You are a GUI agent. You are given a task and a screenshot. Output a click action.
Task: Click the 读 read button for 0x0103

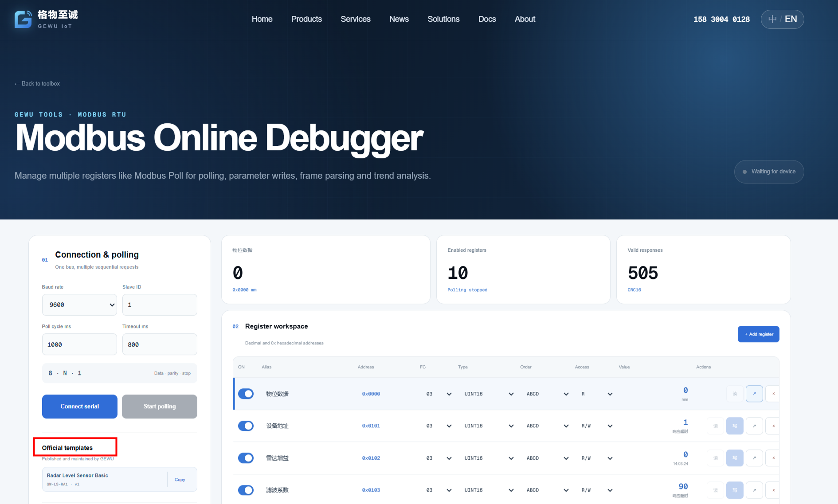715,490
